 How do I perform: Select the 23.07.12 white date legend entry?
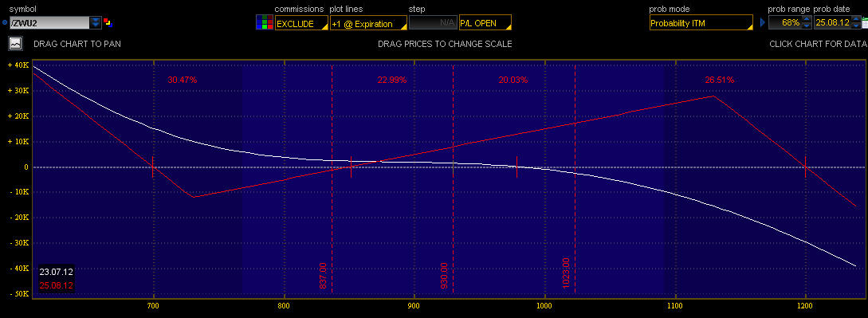56,272
